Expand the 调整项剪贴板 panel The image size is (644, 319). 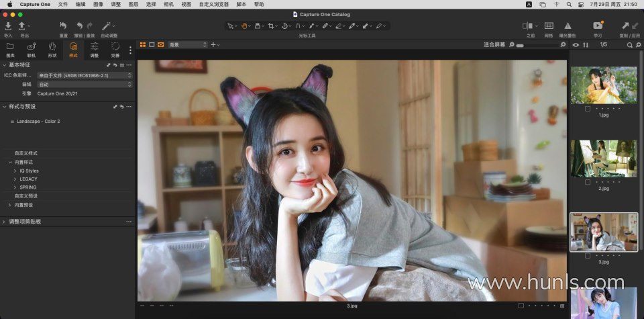4,222
